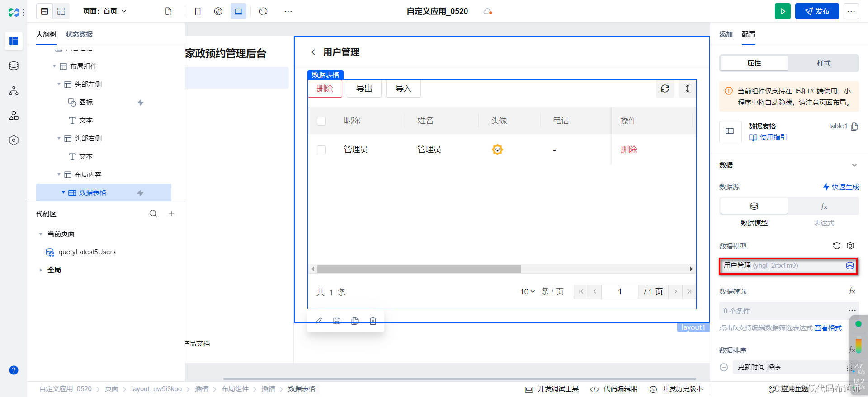Switch to 样式 style tab
The height and width of the screenshot is (397, 868).
[824, 63]
